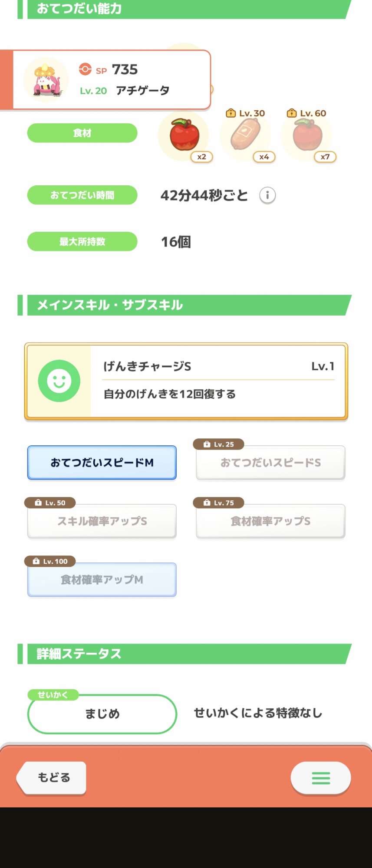Tap locked おてつだいスピードS sub skill
The image size is (372, 868).
coord(270,463)
